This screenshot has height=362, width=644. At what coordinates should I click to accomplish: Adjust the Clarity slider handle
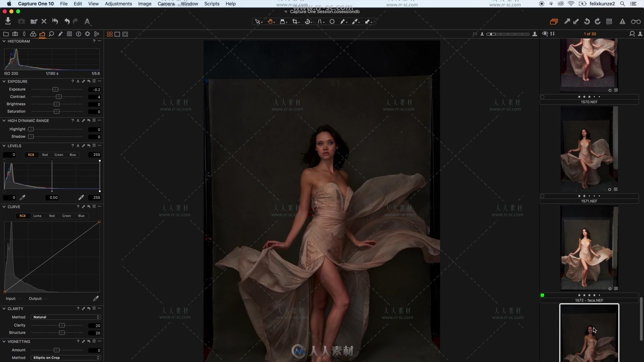coord(62,325)
